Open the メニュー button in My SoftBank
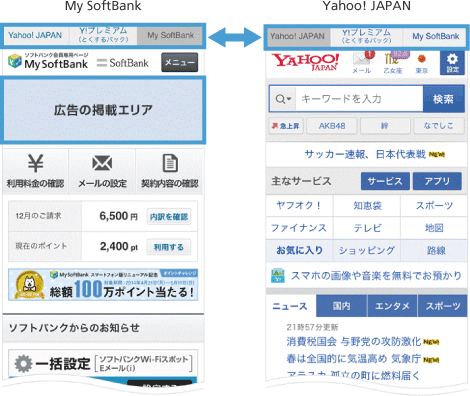Screen dimensions: 470x396 pos(180,62)
